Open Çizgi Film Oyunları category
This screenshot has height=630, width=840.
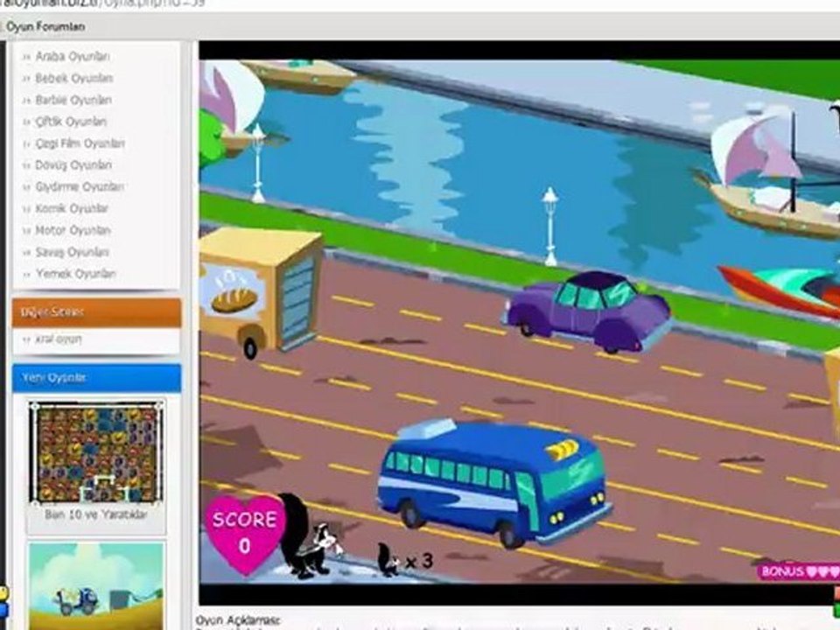tap(80, 143)
